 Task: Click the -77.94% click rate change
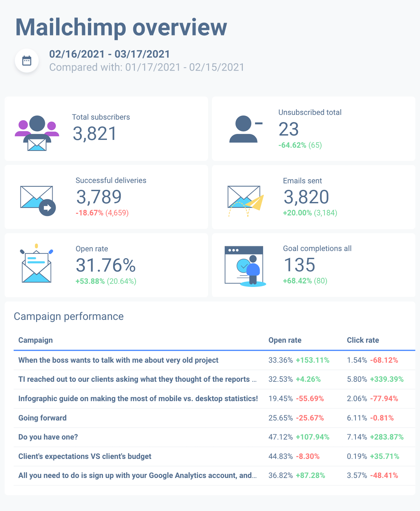(384, 399)
